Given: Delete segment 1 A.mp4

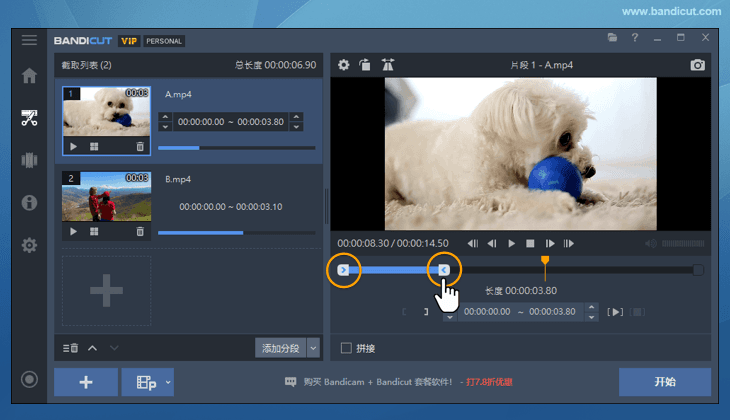Looking at the screenshot, I should [x=140, y=147].
